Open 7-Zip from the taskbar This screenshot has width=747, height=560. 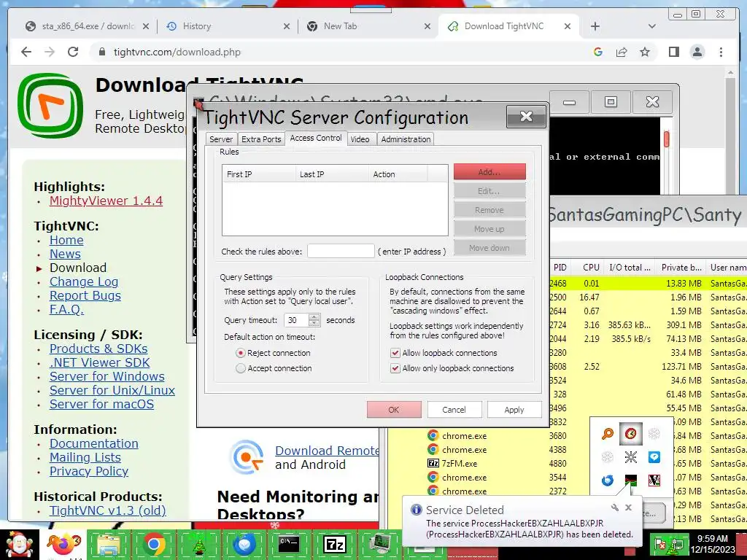coord(334,544)
